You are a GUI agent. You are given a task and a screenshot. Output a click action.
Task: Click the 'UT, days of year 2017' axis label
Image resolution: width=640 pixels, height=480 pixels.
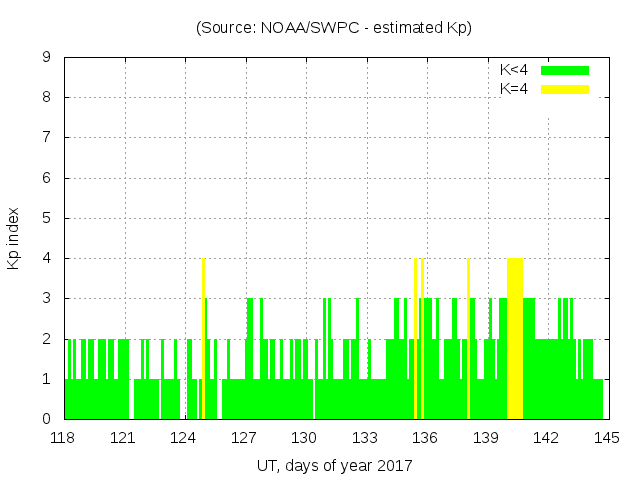333,465
